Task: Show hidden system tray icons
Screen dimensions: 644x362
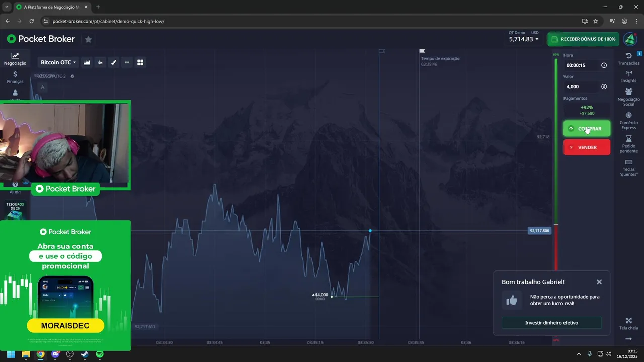Action: coord(579,354)
